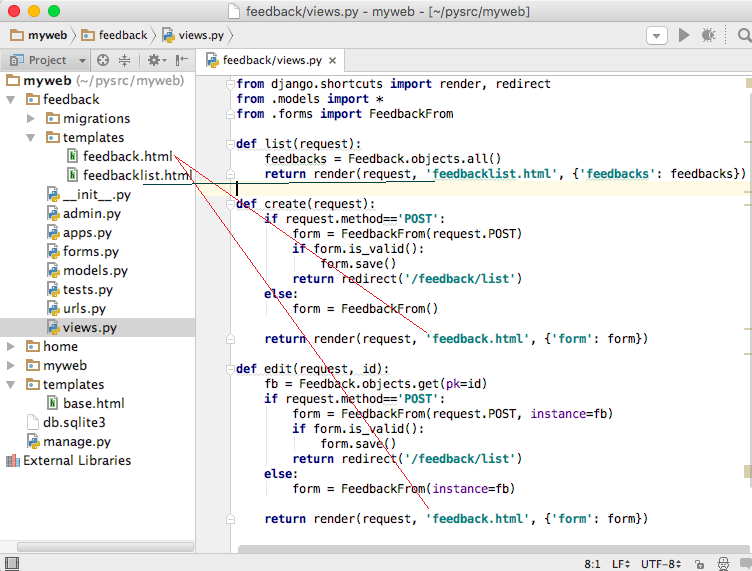Fold the imports block via gutter marker
This screenshot has width=752, height=571.
(230, 84)
